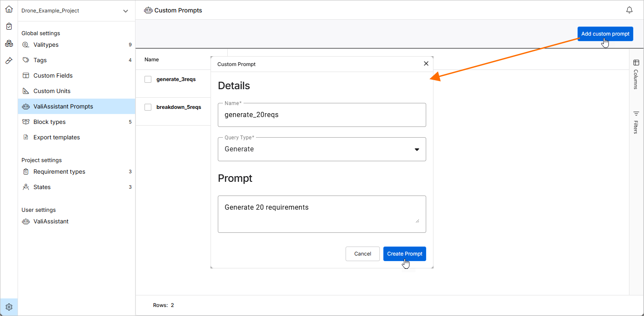Select Block types in the sidebar

pyautogui.click(x=49, y=122)
